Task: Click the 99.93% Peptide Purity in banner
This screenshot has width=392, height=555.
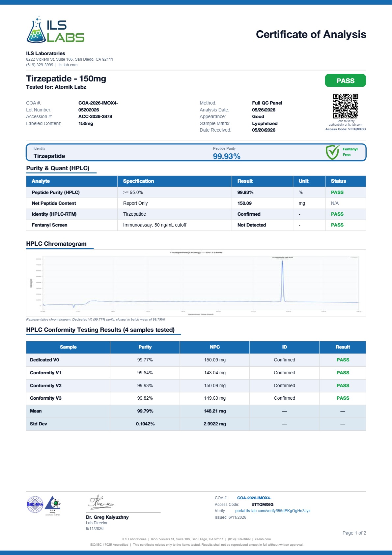Action: coord(227,156)
